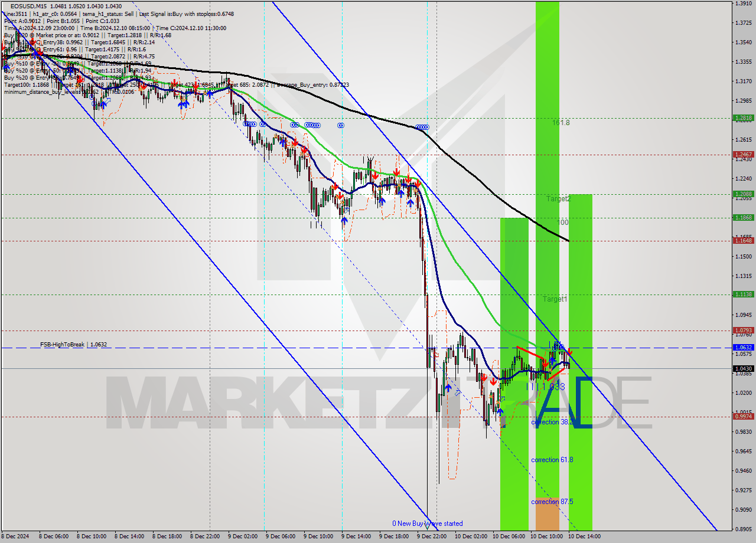
Task: Click the 9 Dec 10:00 time label
Action: point(318,537)
